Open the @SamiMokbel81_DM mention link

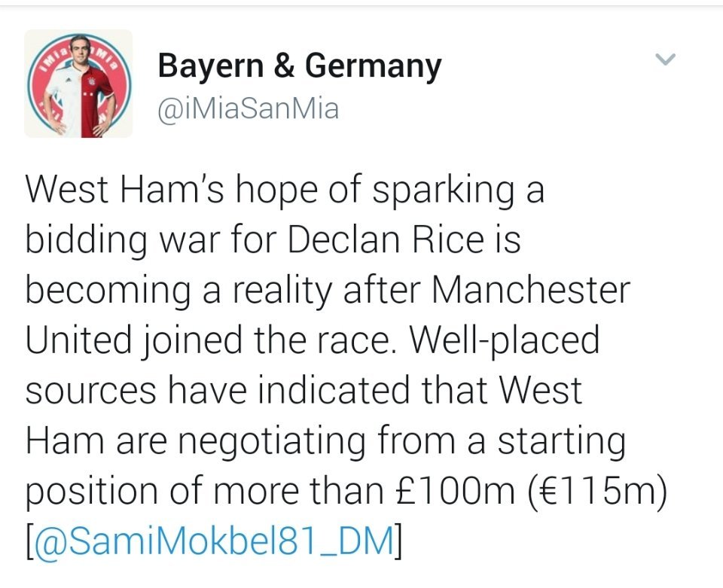(215, 541)
